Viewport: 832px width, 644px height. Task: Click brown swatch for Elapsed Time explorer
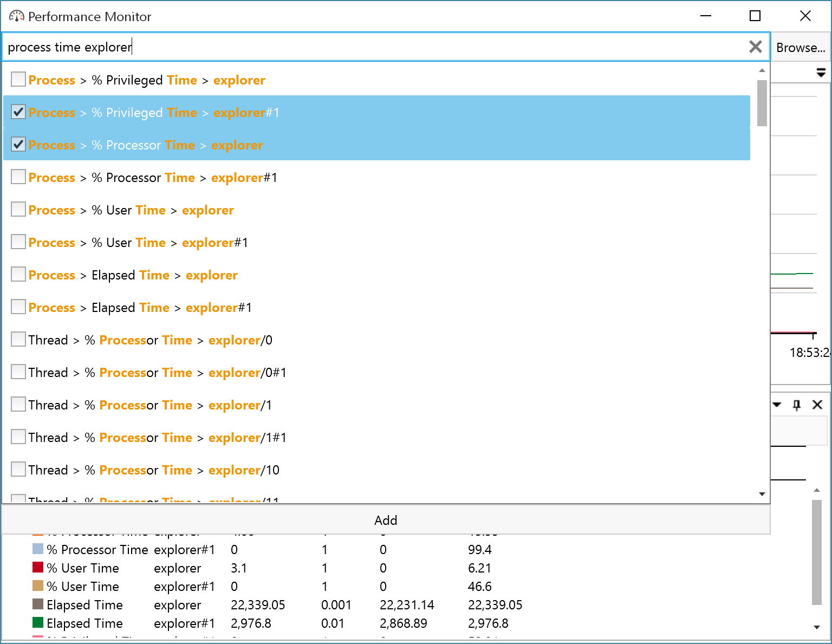point(38,604)
